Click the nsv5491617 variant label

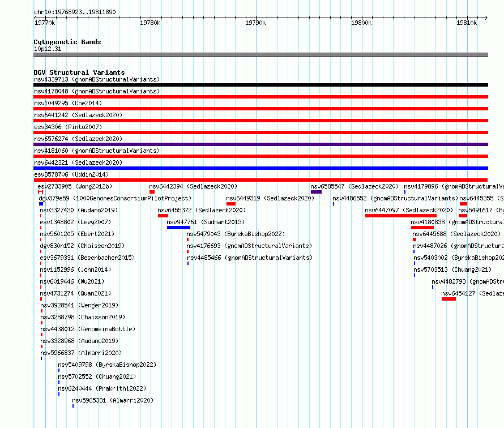[481, 210]
